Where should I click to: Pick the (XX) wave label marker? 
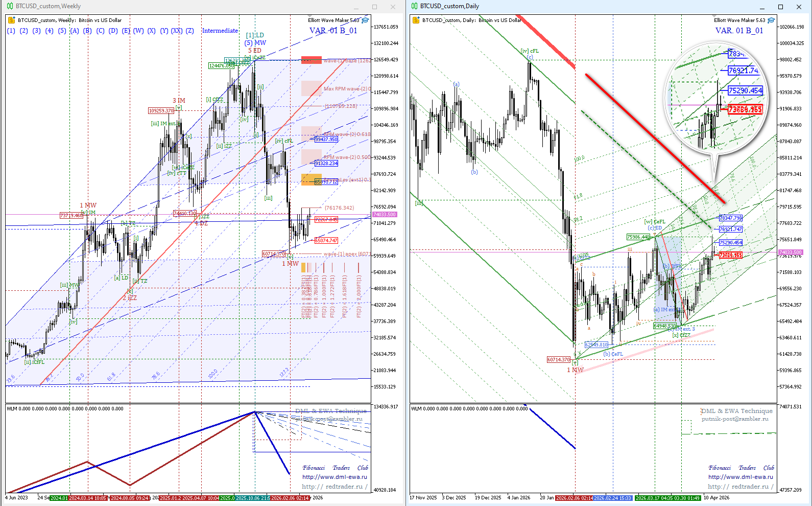click(x=177, y=31)
